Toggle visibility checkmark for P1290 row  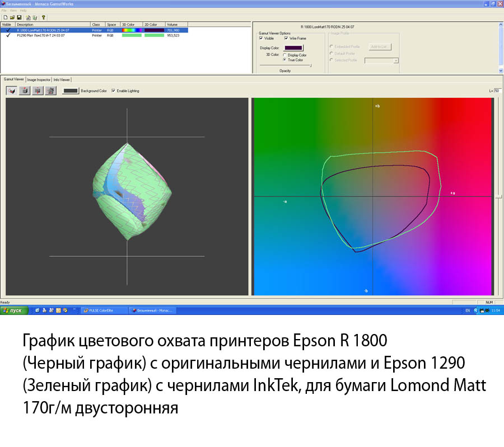coord(8,35)
